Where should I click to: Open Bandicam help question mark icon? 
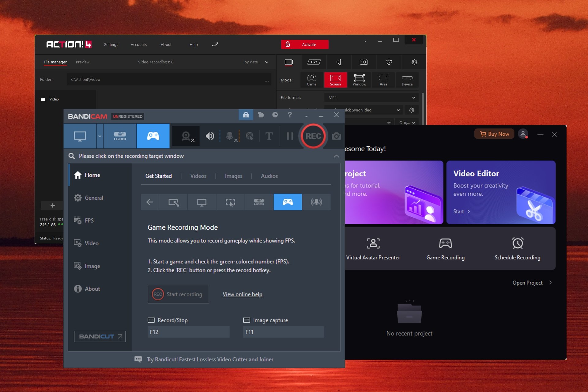click(290, 115)
